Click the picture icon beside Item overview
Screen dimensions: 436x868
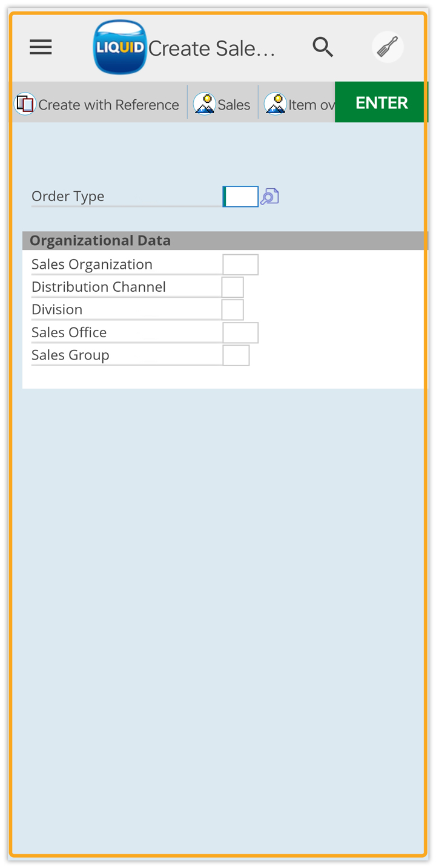(276, 104)
